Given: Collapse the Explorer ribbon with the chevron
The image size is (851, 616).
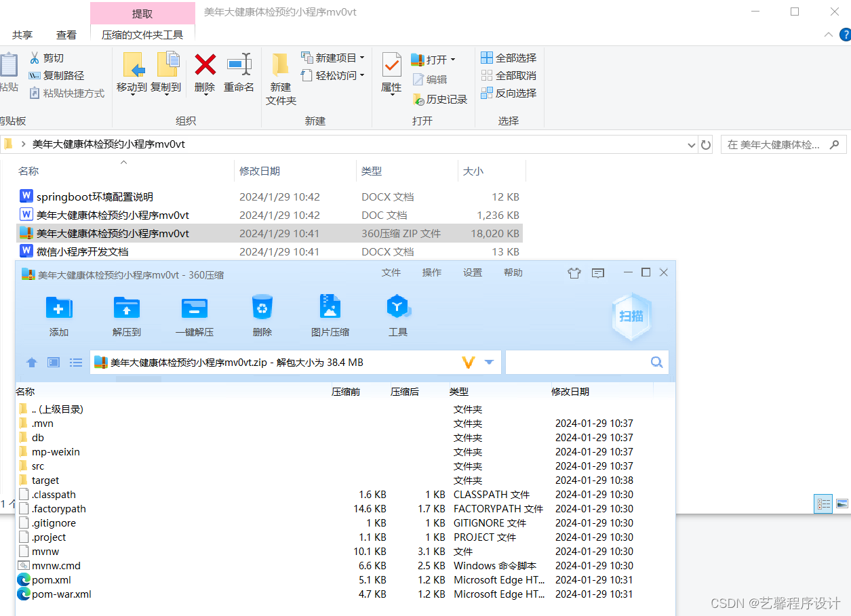Looking at the screenshot, I should (x=828, y=35).
